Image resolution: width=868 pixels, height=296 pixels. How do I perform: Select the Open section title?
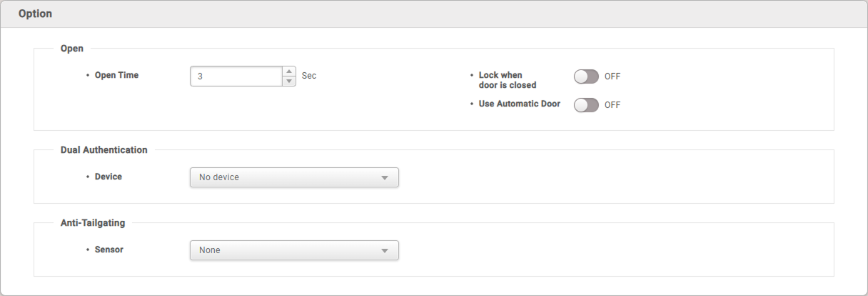(x=72, y=49)
